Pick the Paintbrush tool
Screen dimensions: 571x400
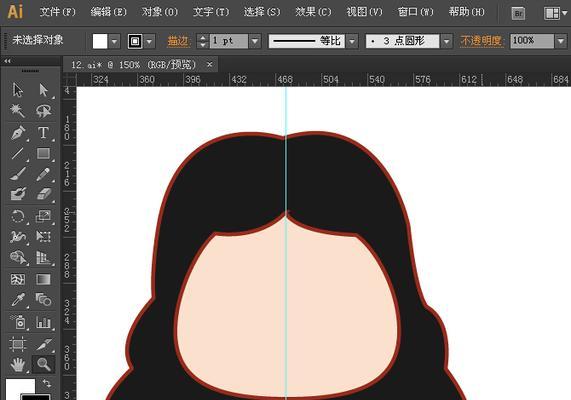point(17,174)
